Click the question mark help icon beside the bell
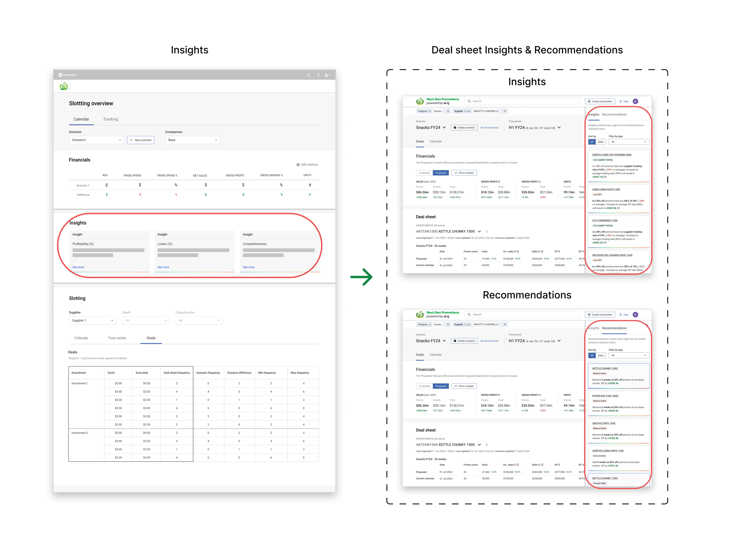Viewport: 740px width, 560px height. pyautogui.click(x=318, y=75)
